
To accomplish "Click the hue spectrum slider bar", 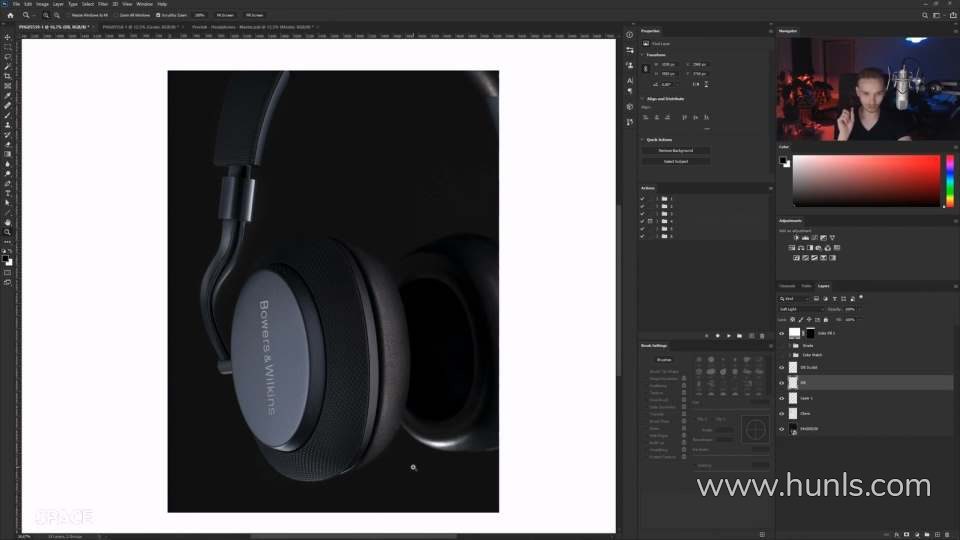I will (x=950, y=181).
